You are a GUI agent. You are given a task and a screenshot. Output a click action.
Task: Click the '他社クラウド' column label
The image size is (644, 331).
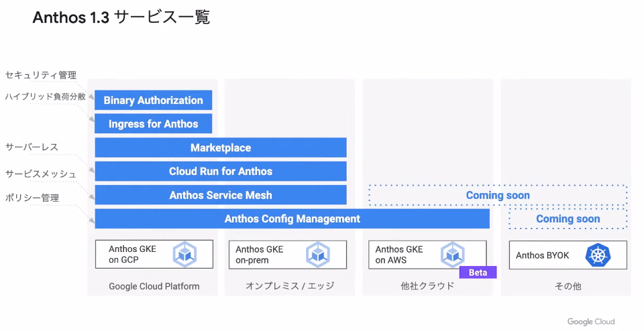tap(427, 286)
